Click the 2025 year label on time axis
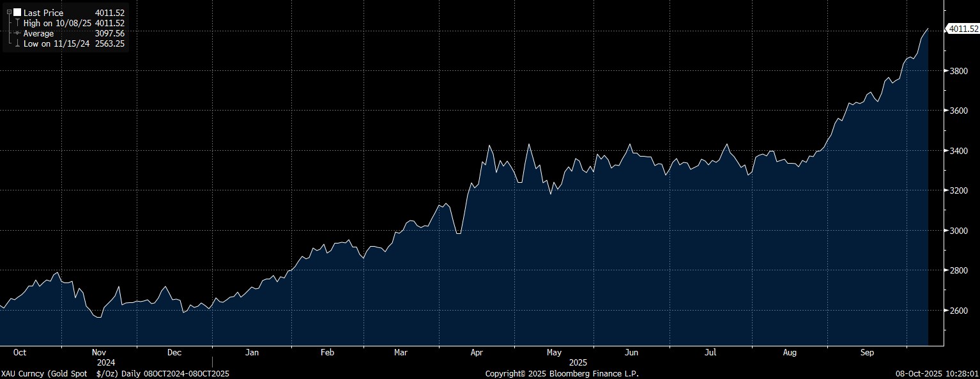 577,362
